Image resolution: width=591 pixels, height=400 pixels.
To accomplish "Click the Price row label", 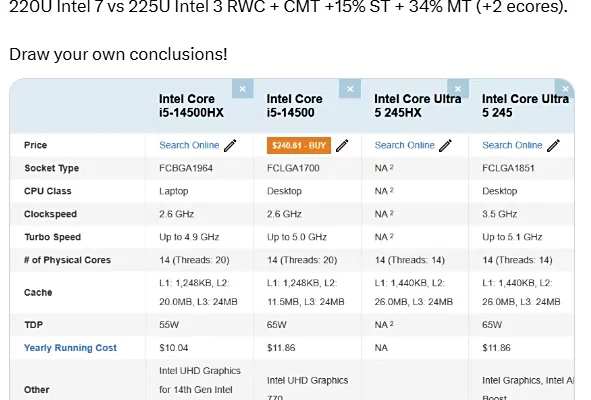I will pyautogui.click(x=35, y=145).
